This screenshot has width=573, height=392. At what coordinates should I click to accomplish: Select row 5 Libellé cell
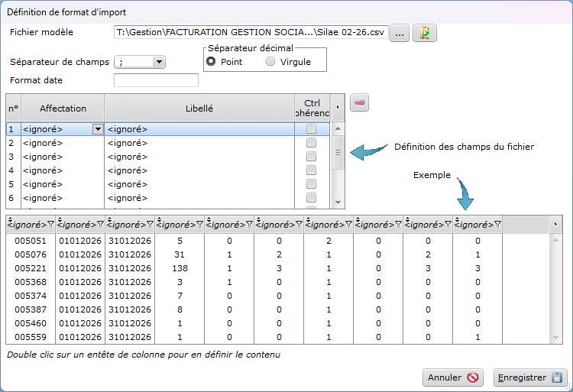(199, 184)
